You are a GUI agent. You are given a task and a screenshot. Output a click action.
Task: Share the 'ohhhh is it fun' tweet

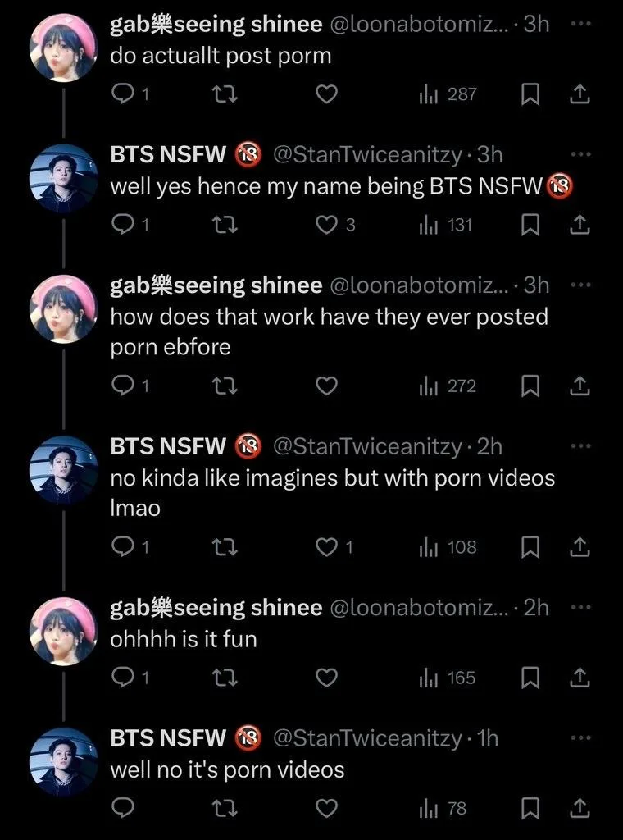point(579,678)
